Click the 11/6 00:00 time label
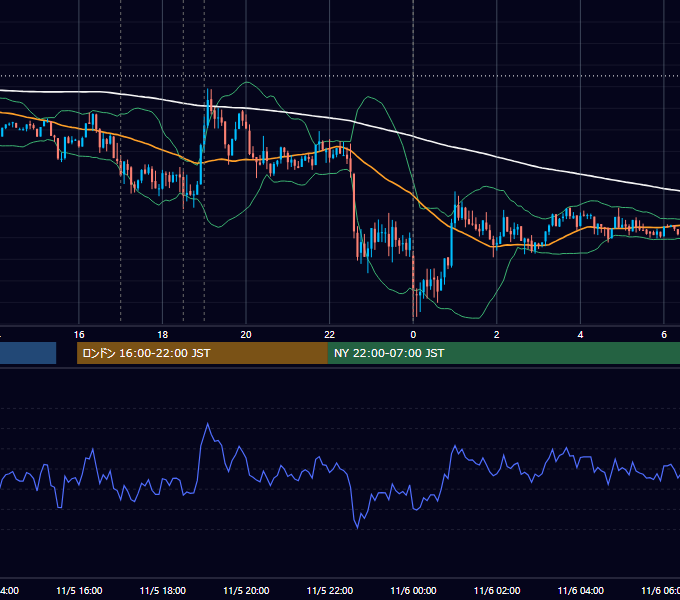The image size is (680, 600). (413, 590)
